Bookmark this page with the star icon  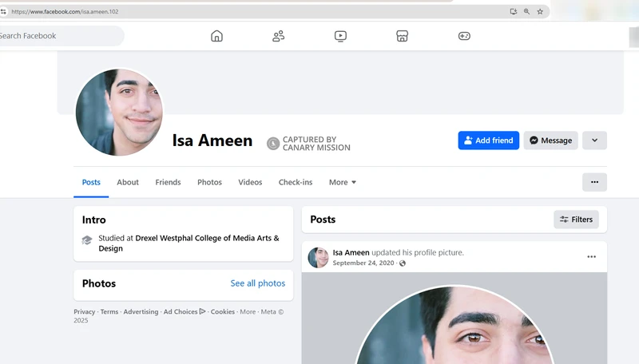pos(540,11)
